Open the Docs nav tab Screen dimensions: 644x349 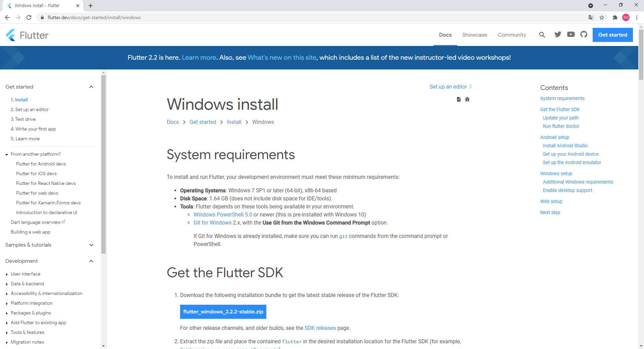[445, 35]
